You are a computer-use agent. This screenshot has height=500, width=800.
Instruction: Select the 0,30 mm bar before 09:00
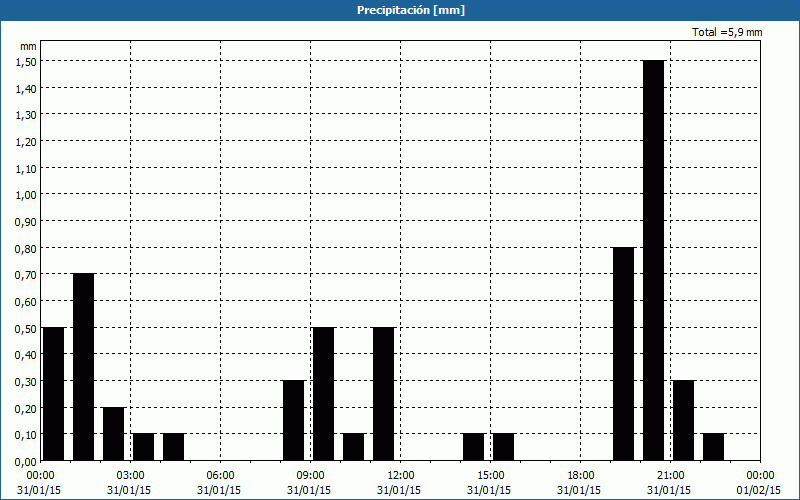click(x=293, y=420)
